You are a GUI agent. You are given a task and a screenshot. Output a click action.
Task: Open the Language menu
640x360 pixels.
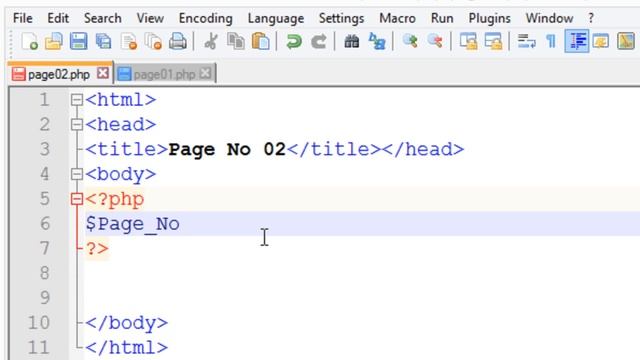[x=276, y=18]
